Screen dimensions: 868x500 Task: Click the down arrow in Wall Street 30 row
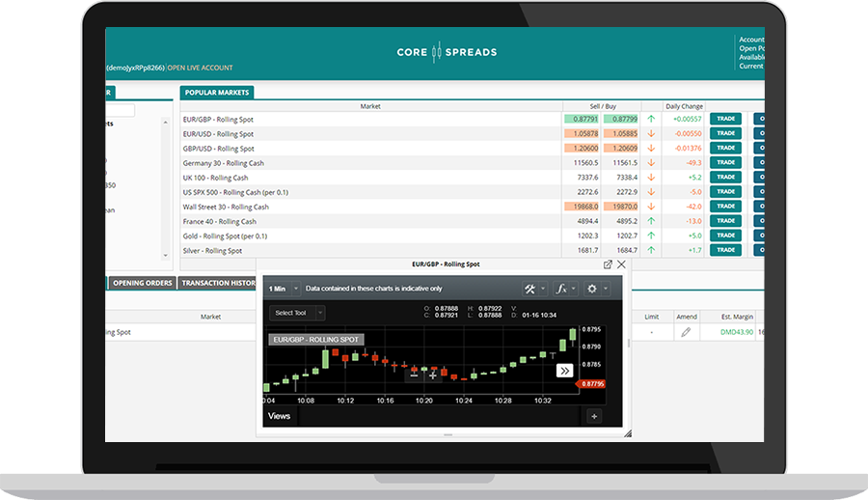pos(651,207)
